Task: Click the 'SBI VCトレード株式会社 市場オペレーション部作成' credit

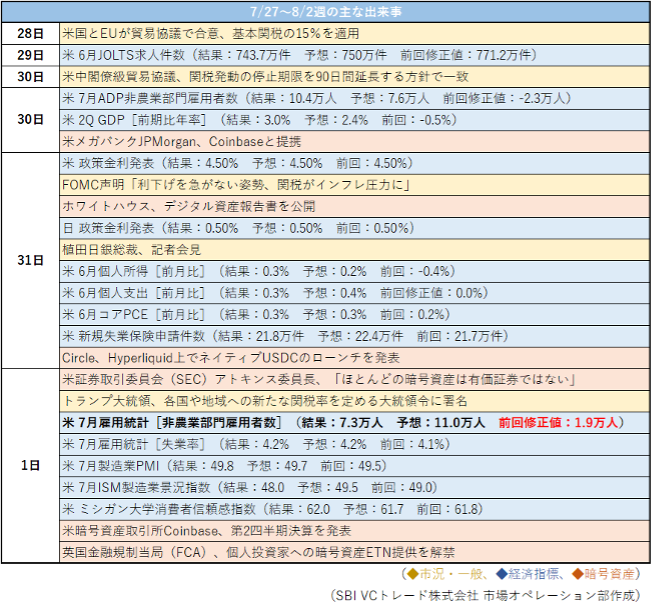Action: pos(485,595)
